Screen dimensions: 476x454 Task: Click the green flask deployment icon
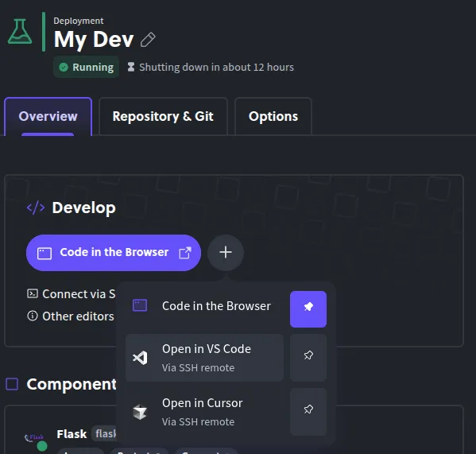click(x=20, y=32)
